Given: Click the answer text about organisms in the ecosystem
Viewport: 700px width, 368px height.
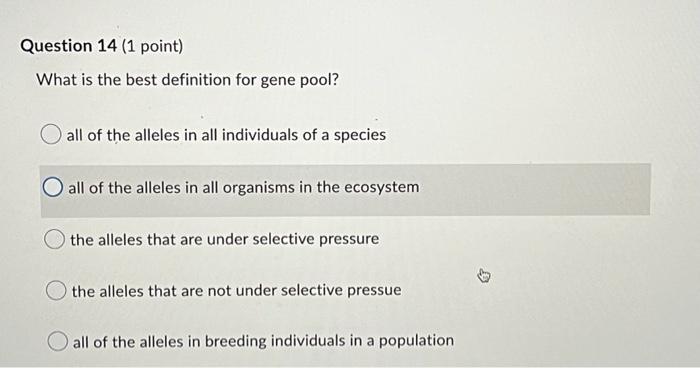Looking at the screenshot, I should pos(244,188).
